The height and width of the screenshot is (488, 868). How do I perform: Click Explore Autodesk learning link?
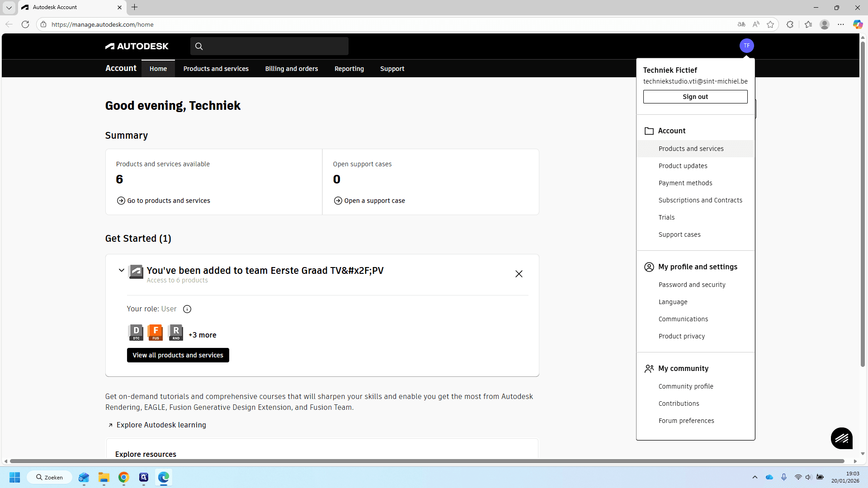[157, 425]
